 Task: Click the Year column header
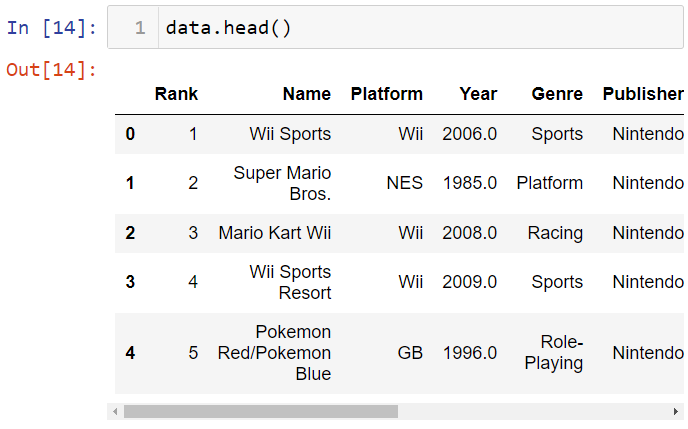click(x=478, y=94)
